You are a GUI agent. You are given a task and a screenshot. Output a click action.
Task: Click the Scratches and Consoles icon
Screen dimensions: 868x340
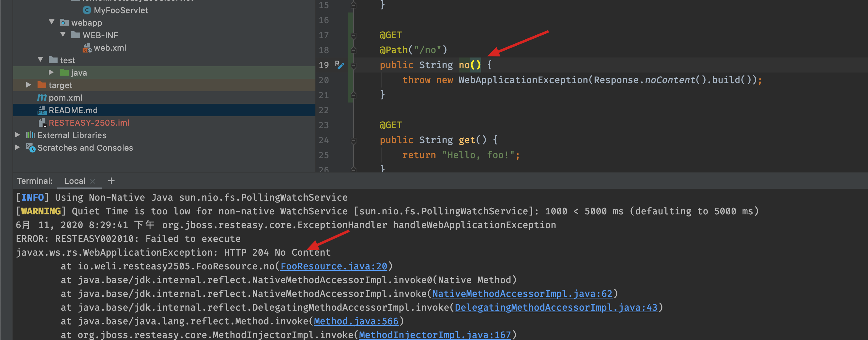pyautogui.click(x=31, y=148)
